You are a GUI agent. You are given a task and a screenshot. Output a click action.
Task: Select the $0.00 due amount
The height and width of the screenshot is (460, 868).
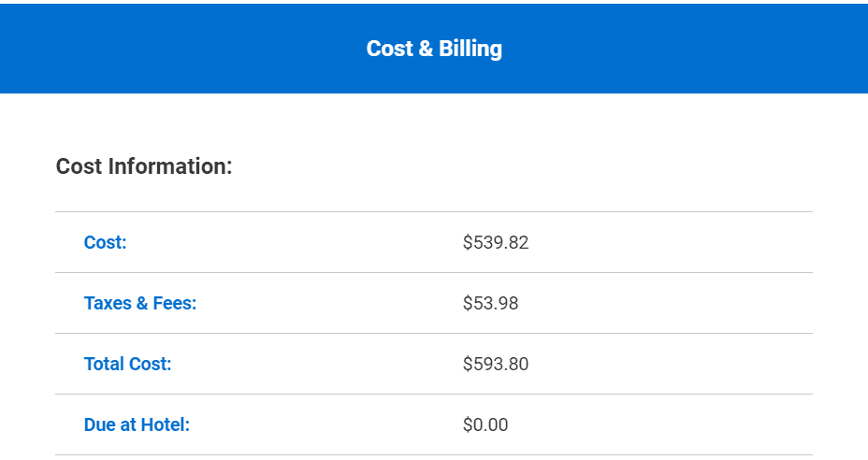click(485, 424)
